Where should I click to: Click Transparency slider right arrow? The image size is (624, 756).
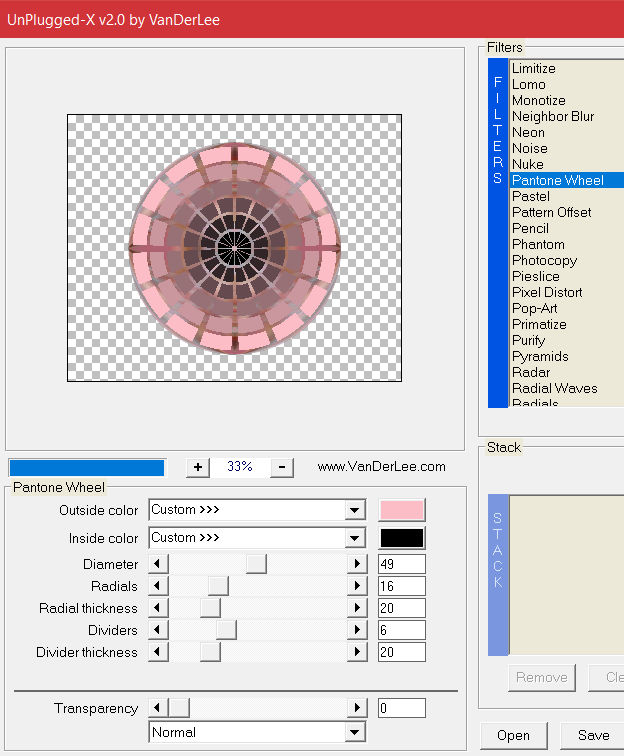357,708
